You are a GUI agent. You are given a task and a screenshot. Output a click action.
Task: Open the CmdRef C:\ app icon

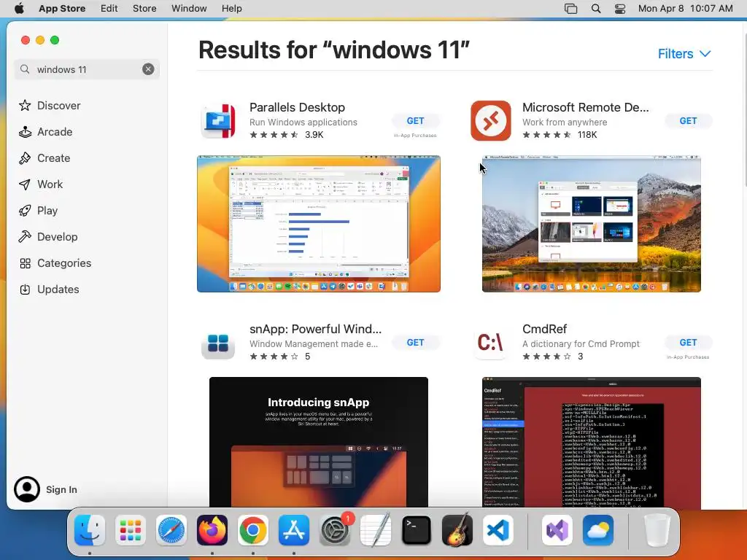[491, 343]
